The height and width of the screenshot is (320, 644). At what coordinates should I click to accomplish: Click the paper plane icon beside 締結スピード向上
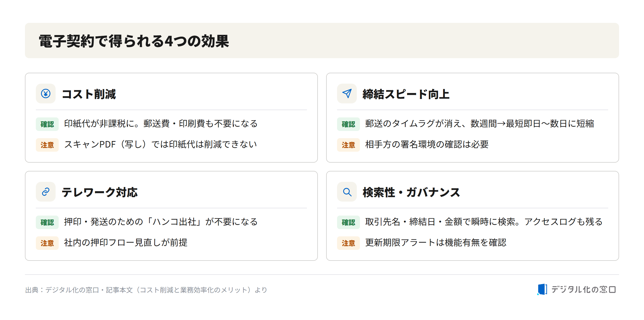pyautogui.click(x=347, y=94)
